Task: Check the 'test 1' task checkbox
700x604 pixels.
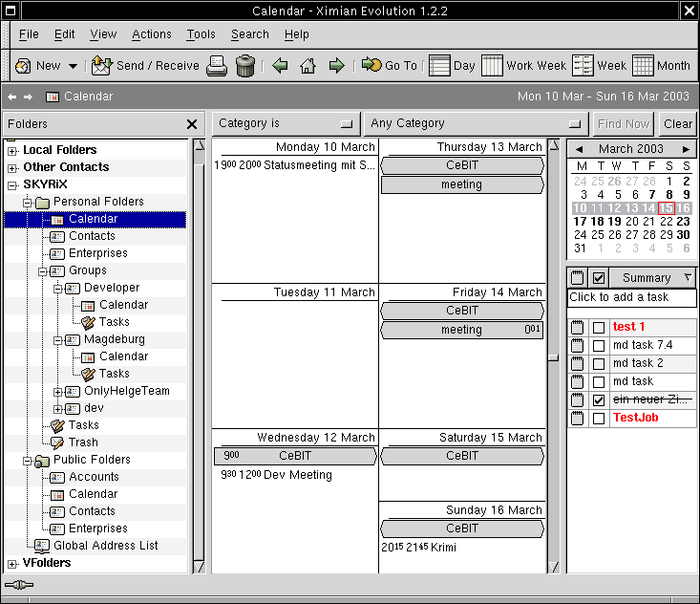Action: coord(599,328)
